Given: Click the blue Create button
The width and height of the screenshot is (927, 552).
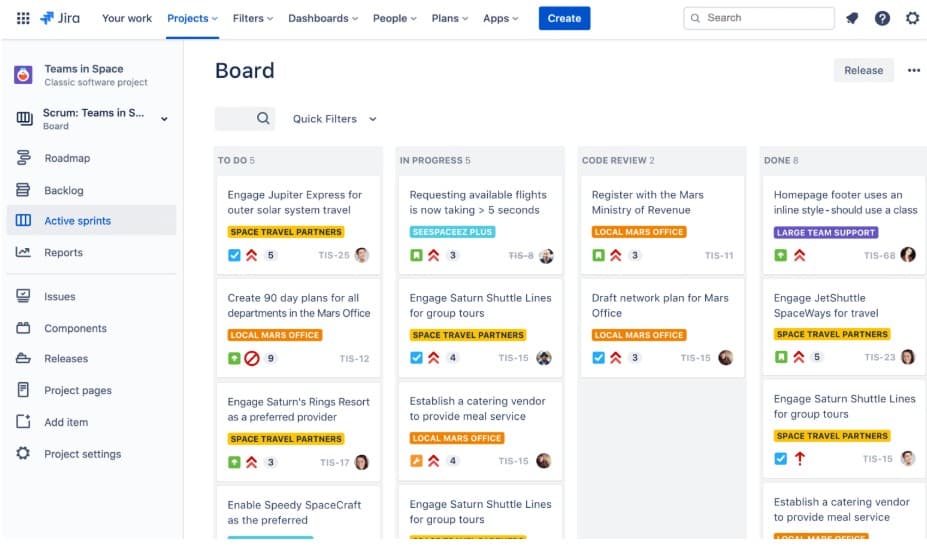Looking at the screenshot, I should point(564,18).
